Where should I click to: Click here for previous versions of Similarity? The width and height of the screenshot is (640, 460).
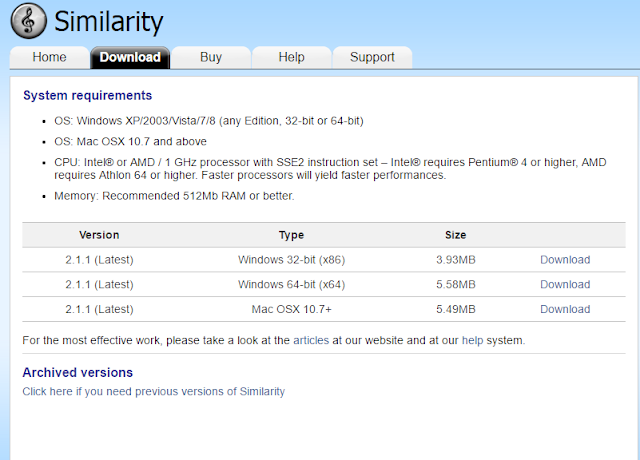[x=153, y=391]
